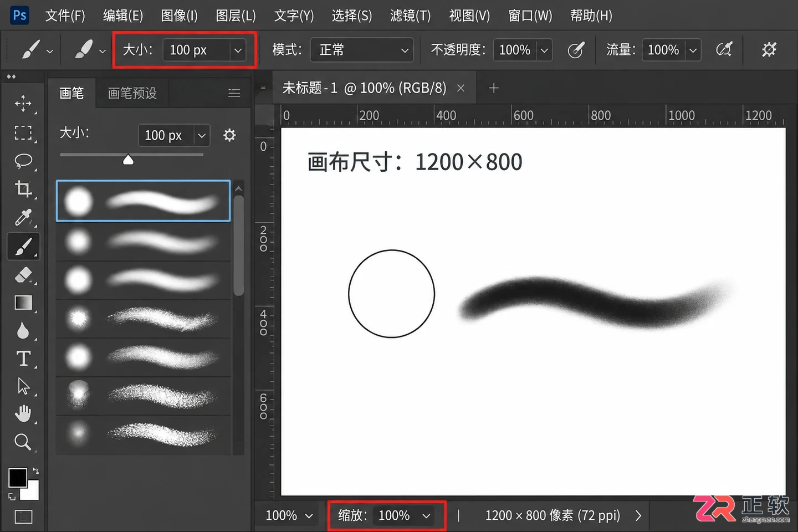Select the Zoom magnifier tool

pyautogui.click(x=23, y=442)
